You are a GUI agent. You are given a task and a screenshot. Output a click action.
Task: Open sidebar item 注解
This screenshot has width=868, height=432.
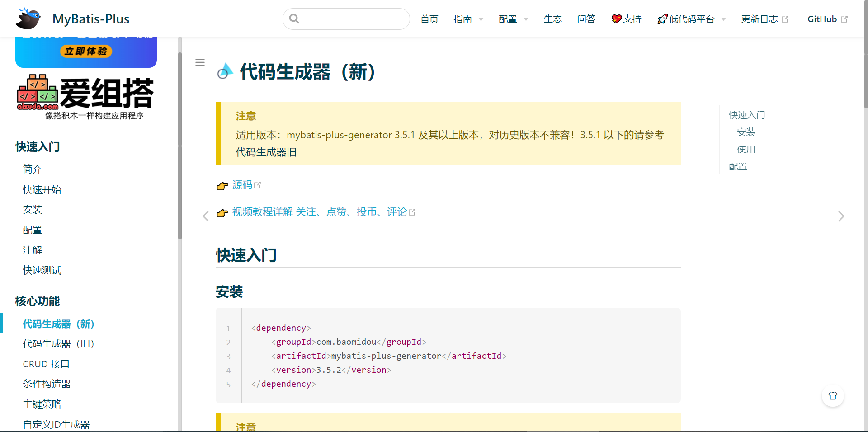point(33,250)
